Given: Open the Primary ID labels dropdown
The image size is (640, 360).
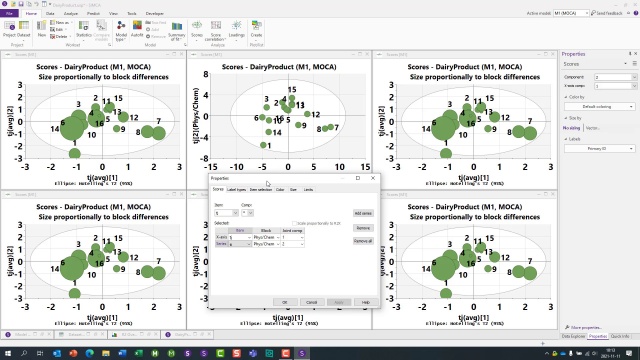Looking at the screenshot, I should click(599, 149).
